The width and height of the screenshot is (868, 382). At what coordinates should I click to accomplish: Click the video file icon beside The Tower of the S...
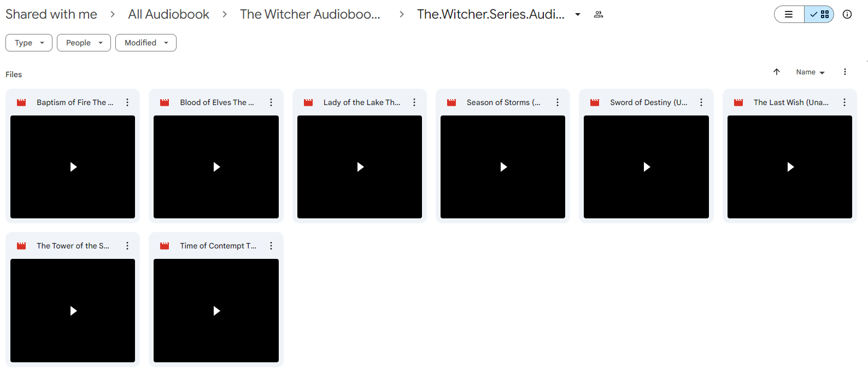tap(21, 246)
